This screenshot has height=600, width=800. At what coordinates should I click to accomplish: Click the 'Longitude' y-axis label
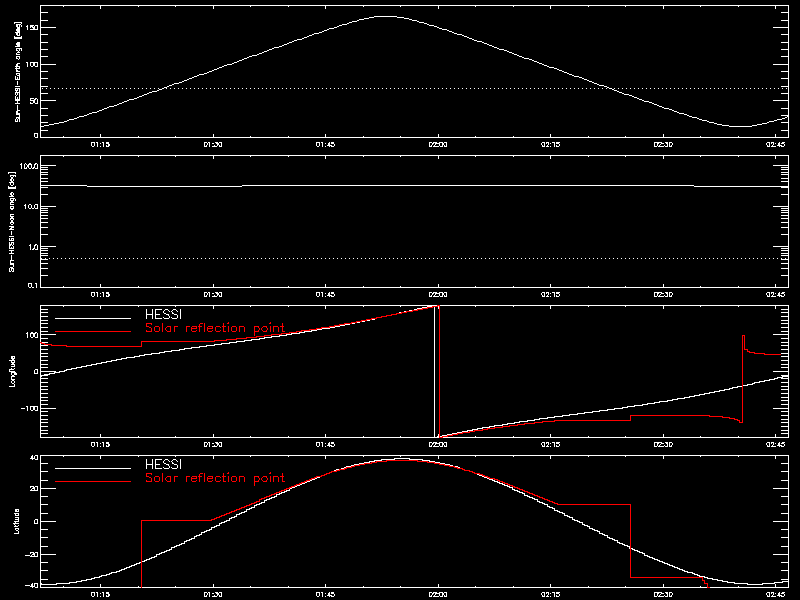pyautogui.click(x=12, y=371)
